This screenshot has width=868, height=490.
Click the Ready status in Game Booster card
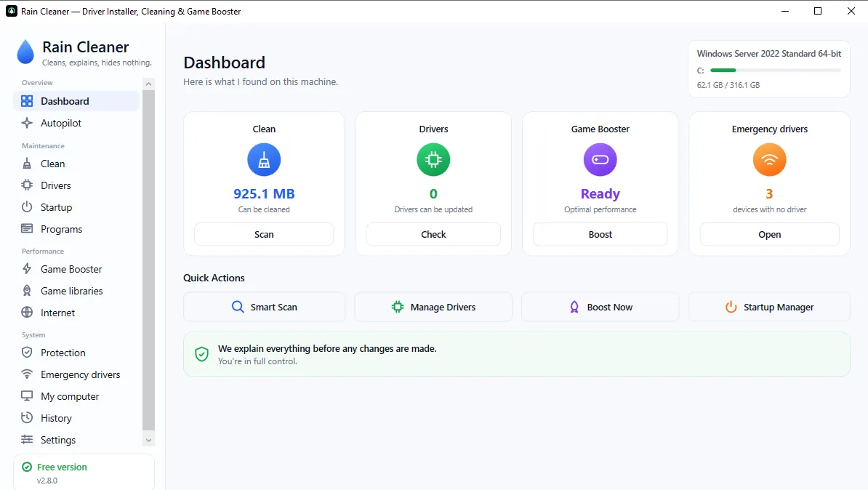pyautogui.click(x=600, y=194)
